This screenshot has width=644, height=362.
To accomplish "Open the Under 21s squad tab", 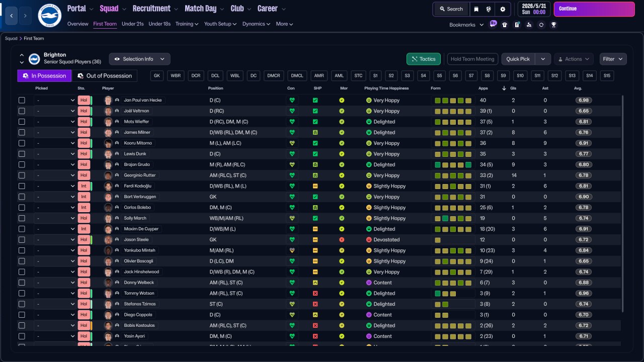I will pos(132,24).
